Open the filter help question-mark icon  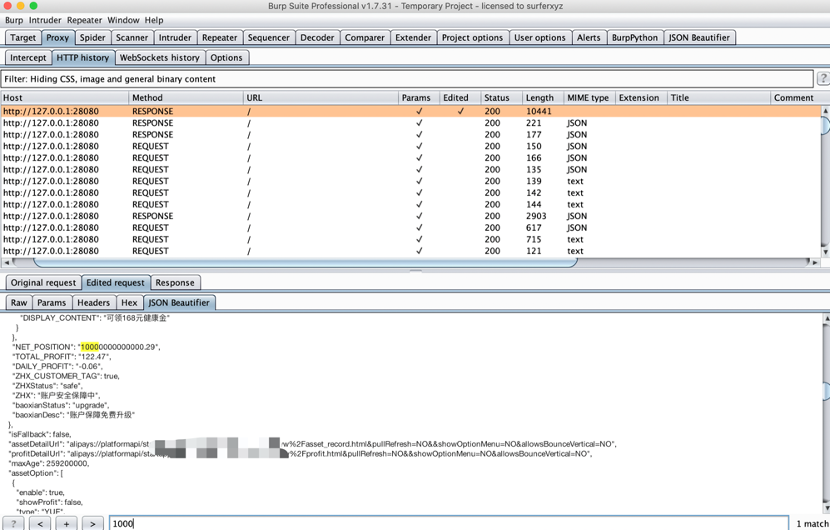(823, 79)
